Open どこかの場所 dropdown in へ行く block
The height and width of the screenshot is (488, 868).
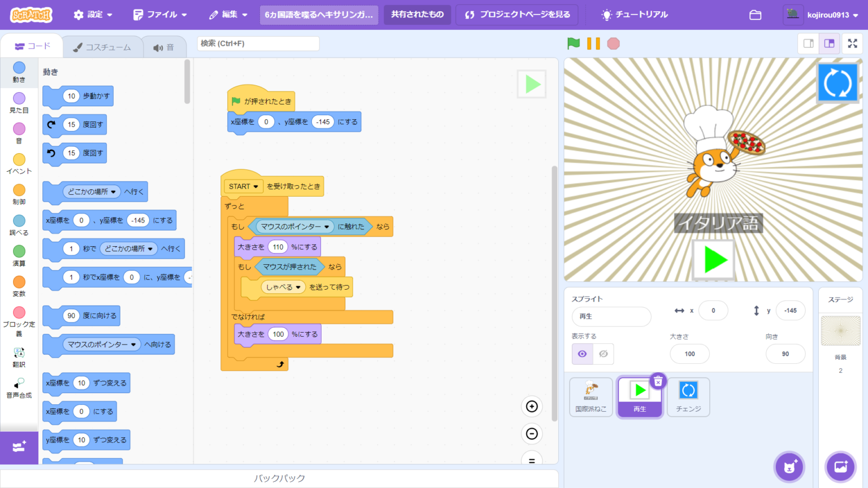click(x=92, y=191)
